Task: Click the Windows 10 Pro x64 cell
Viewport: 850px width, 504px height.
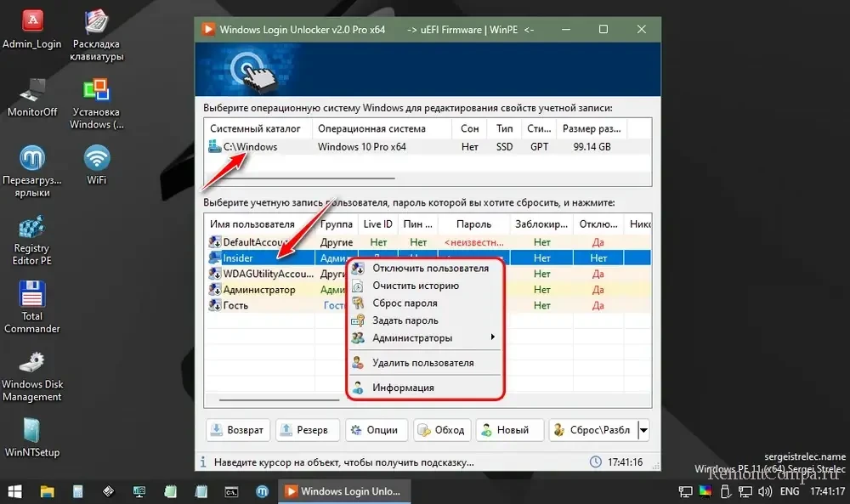Action: point(362,147)
